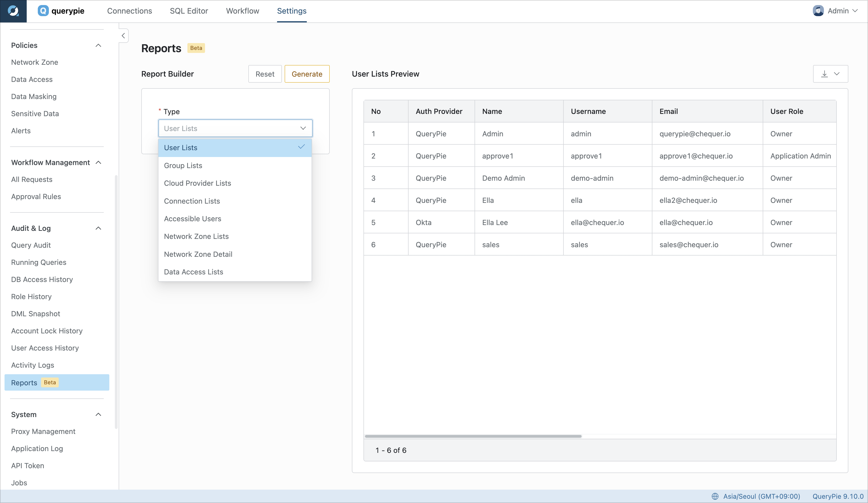Click the Email column header
The height and width of the screenshot is (503, 868).
click(707, 111)
